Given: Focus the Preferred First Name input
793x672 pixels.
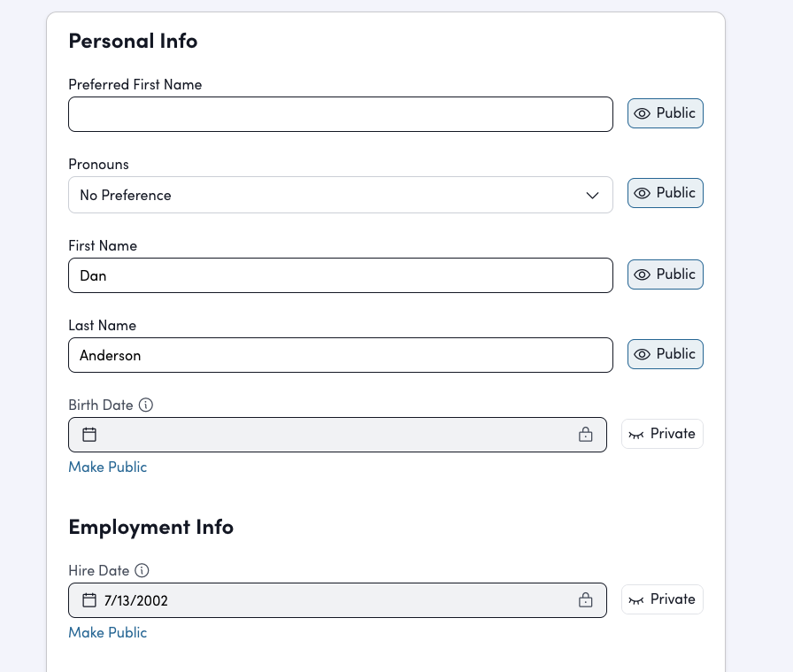Looking at the screenshot, I should click(340, 114).
